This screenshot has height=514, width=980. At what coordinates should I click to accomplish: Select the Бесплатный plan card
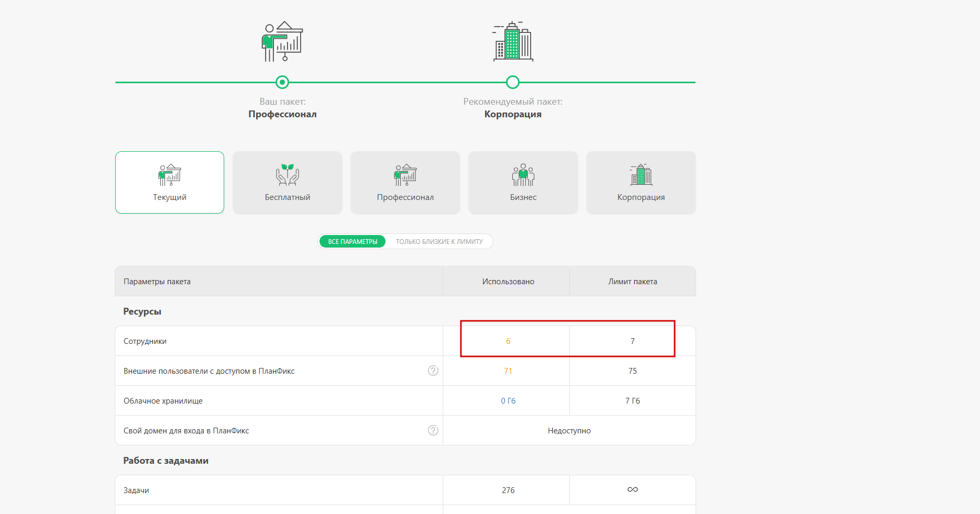[x=288, y=182]
